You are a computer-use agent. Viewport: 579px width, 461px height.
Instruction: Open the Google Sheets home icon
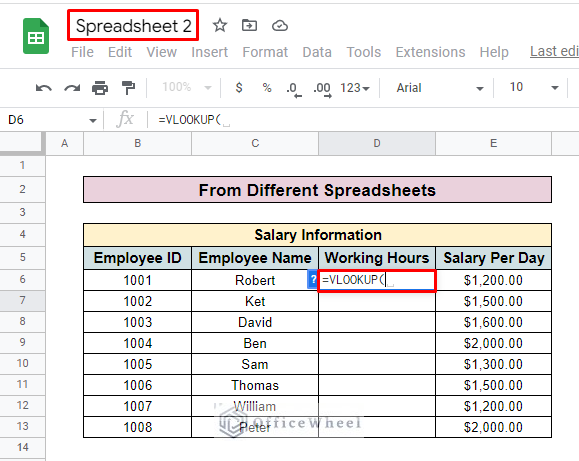[x=36, y=36]
